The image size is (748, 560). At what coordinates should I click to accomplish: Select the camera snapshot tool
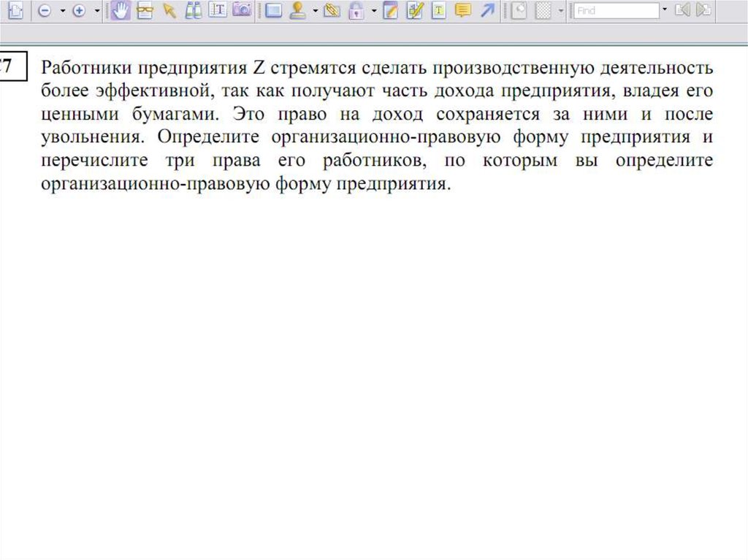tap(242, 10)
